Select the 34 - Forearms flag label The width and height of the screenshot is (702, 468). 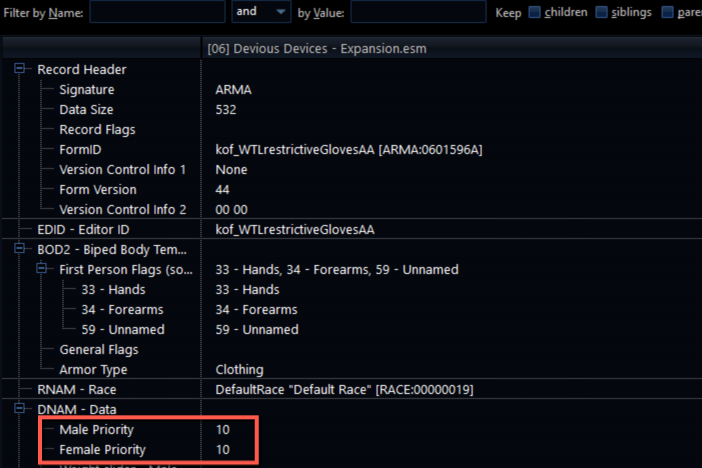(122, 310)
